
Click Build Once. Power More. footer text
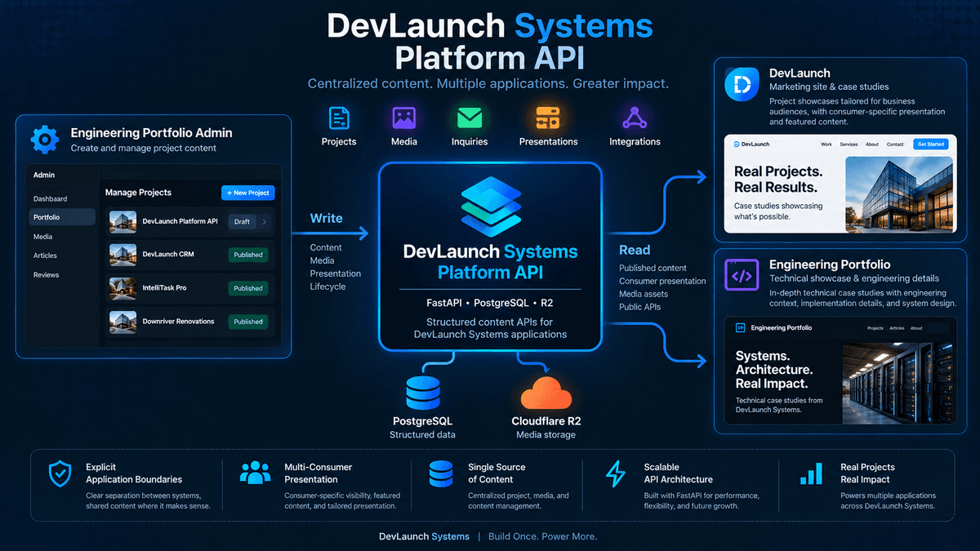pyautogui.click(x=542, y=536)
